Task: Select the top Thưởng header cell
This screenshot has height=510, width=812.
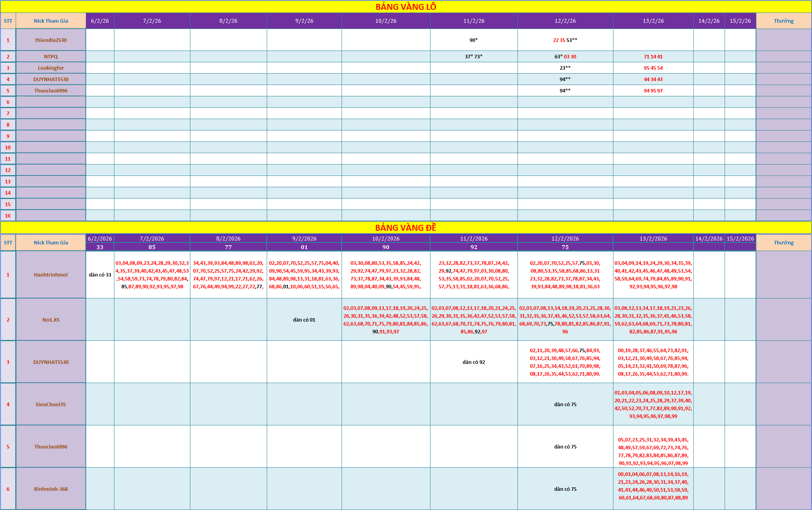Action: (784, 21)
